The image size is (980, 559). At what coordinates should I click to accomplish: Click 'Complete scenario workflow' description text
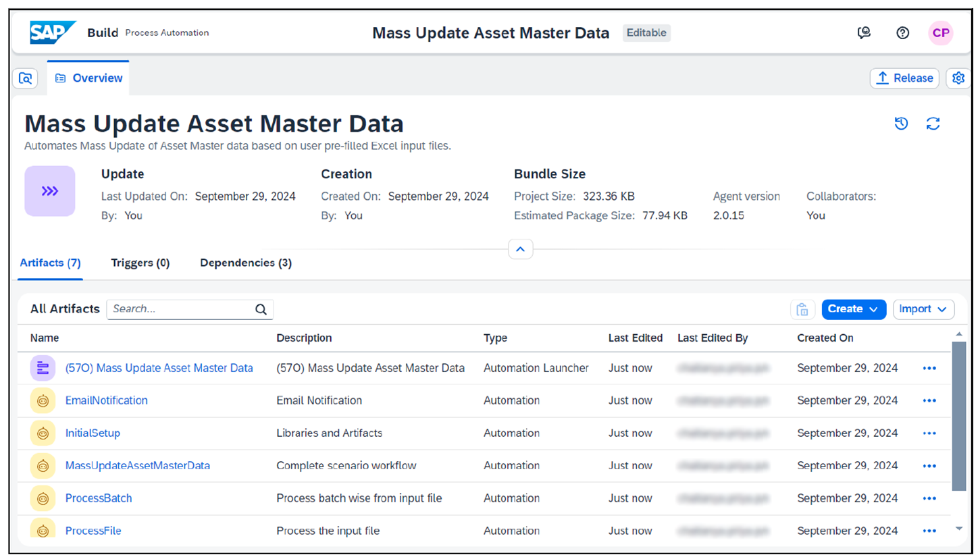tap(346, 465)
